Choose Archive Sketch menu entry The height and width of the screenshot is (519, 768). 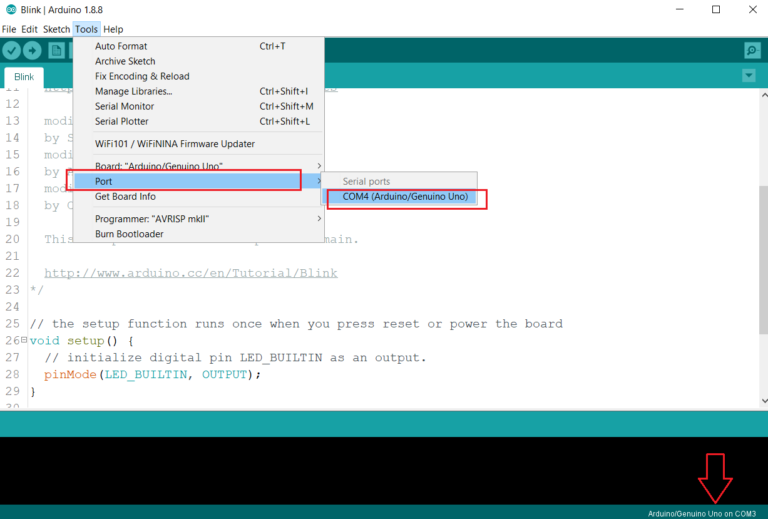(199, 61)
